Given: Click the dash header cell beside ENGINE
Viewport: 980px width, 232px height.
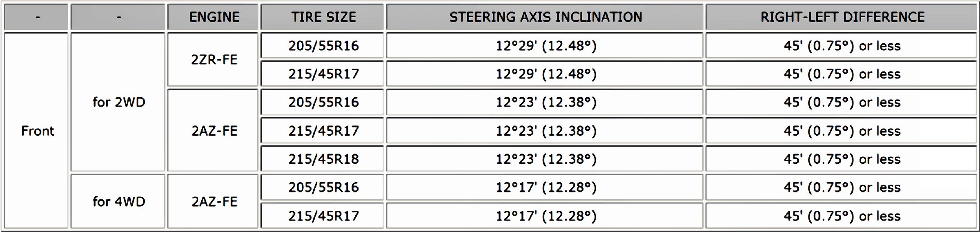Looking at the screenshot, I should [x=118, y=17].
